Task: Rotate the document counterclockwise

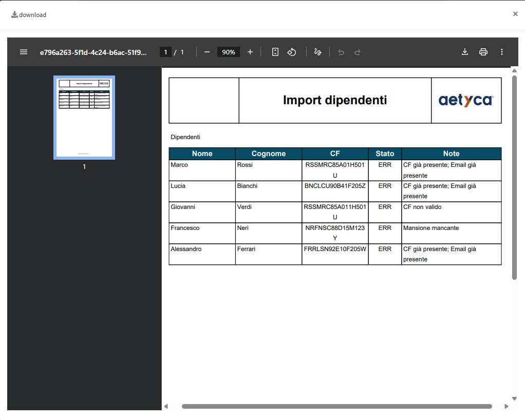Action: click(x=291, y=52)
